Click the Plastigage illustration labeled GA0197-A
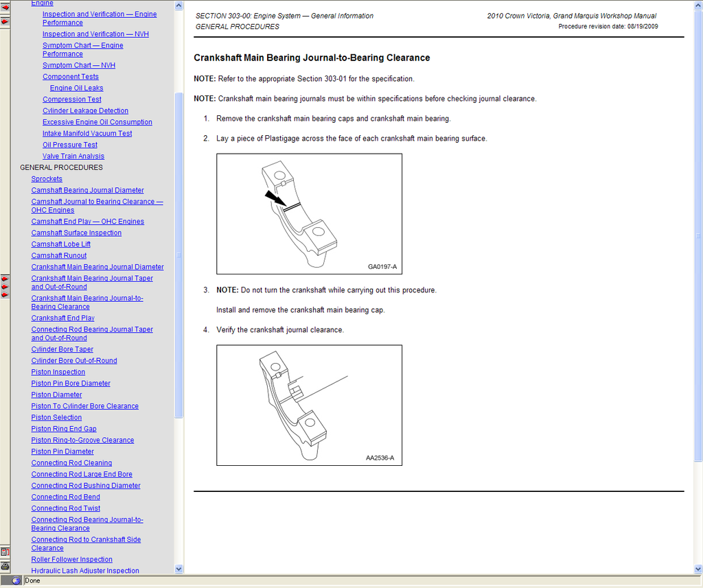The image size is (703, 588). pyautogui.click(x=309, y=213)
